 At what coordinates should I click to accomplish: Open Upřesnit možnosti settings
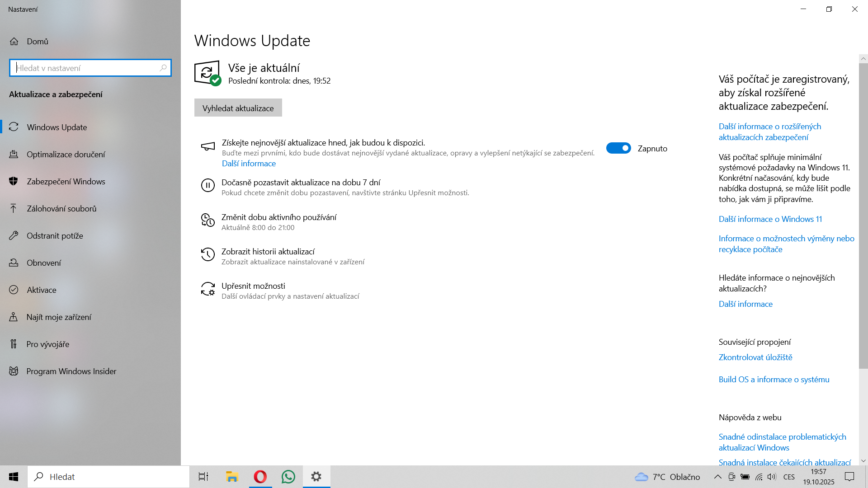click(253, 286)
